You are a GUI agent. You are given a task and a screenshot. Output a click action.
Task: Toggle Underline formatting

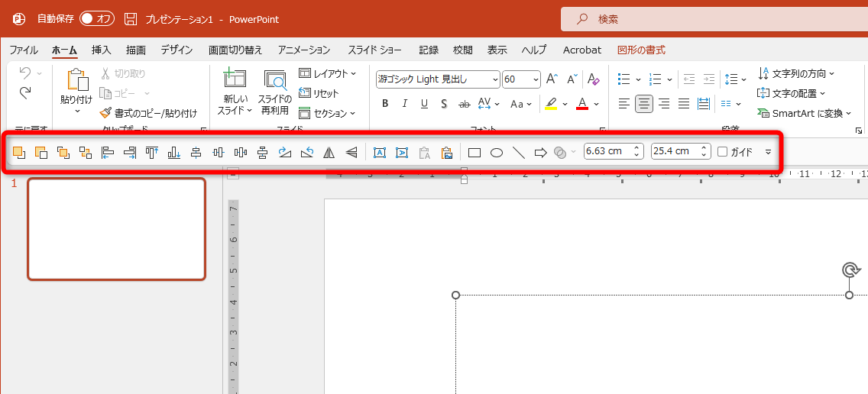coord(425,104)
